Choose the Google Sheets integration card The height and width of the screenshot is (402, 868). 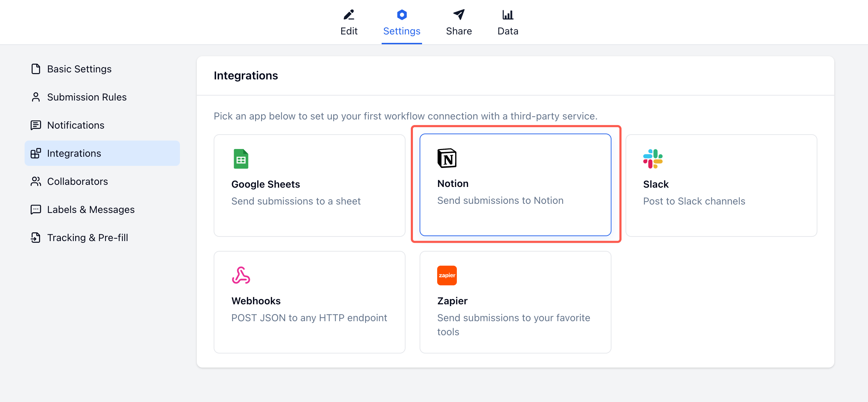pos(310,186)
